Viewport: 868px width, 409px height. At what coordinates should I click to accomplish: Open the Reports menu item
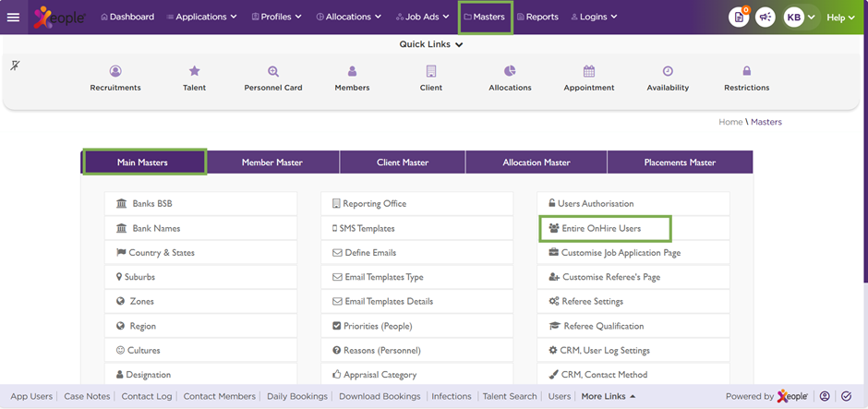[x=536, y=17]
